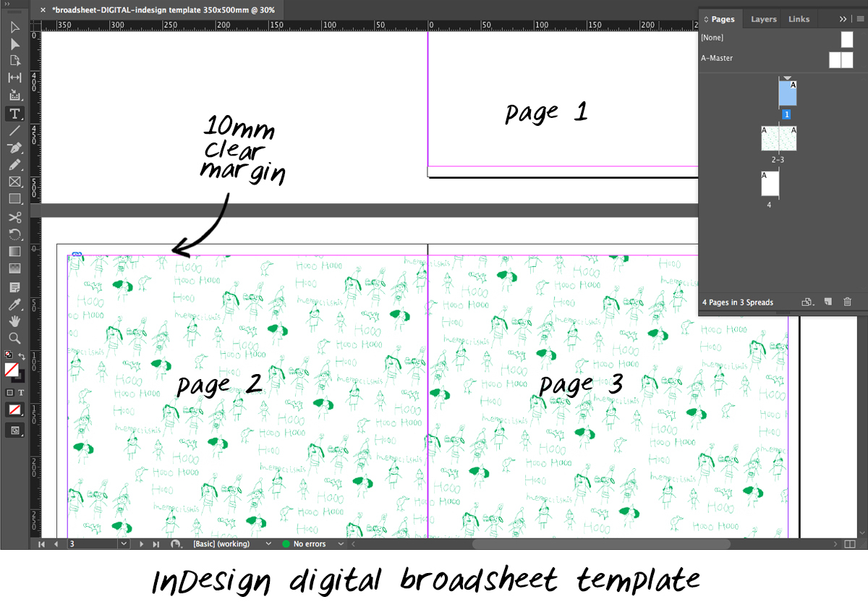This screenshot has height=615, width=868.
Task: Toggle formatting affects text button
Action: tap(21, 392)
